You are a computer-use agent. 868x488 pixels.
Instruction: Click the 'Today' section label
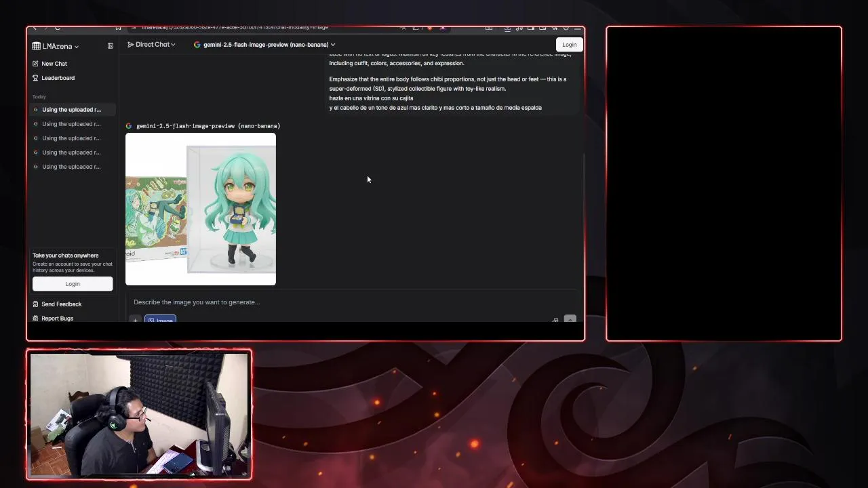click(39, 97)
